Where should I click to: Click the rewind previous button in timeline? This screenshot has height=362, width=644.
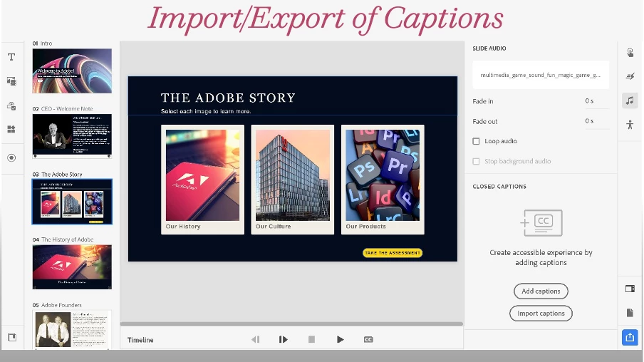(255, 339)
